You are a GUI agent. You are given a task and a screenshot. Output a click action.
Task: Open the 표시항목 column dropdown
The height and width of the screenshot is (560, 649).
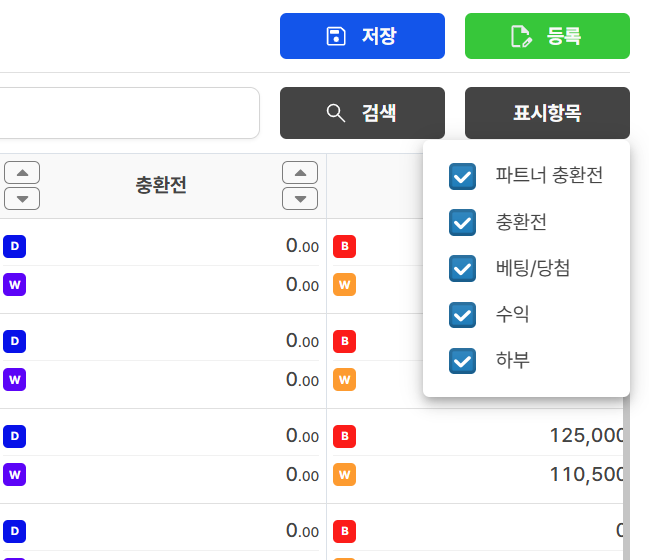coord(547,113)
